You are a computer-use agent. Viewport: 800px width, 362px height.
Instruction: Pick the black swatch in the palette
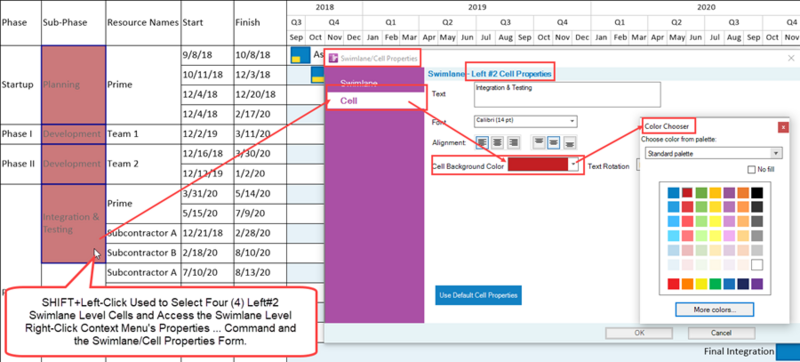[x=757, y=193]
